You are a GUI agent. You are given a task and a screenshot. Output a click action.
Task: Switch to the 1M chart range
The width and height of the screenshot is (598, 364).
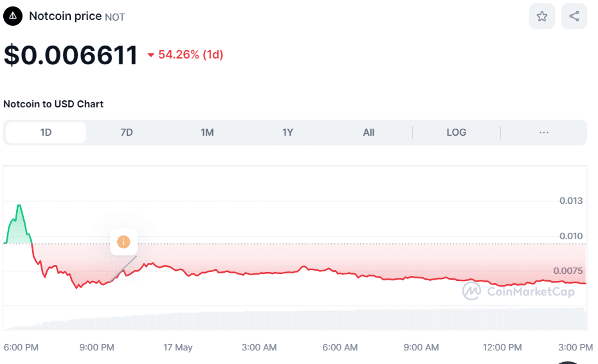pyautogui.click(x=207, y=132)
